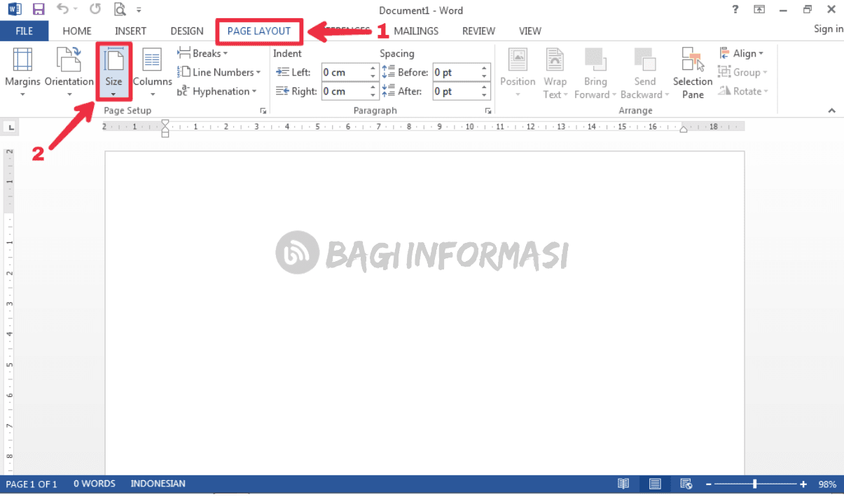Image resolution: width=844 pixels, height=504 pixels.
Task: Click the Indent Left value field
Action: coord(344,72)
